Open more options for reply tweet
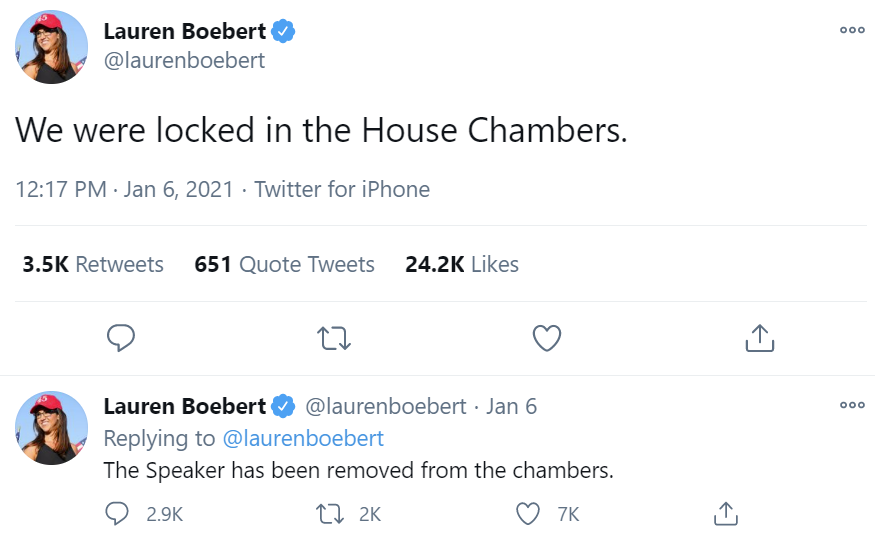Screen dimensions: 875x540 click(852, 405)
